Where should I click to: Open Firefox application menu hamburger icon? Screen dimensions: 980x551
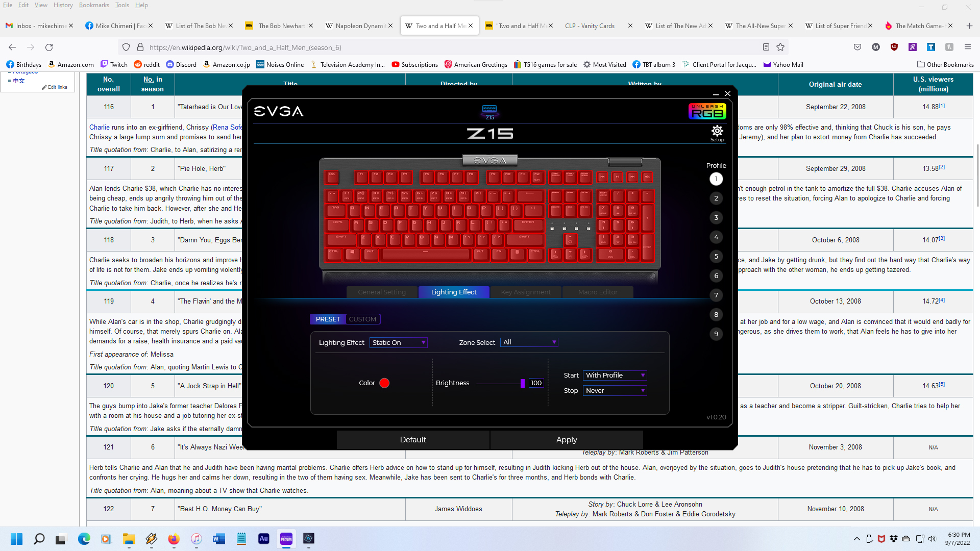967,47
